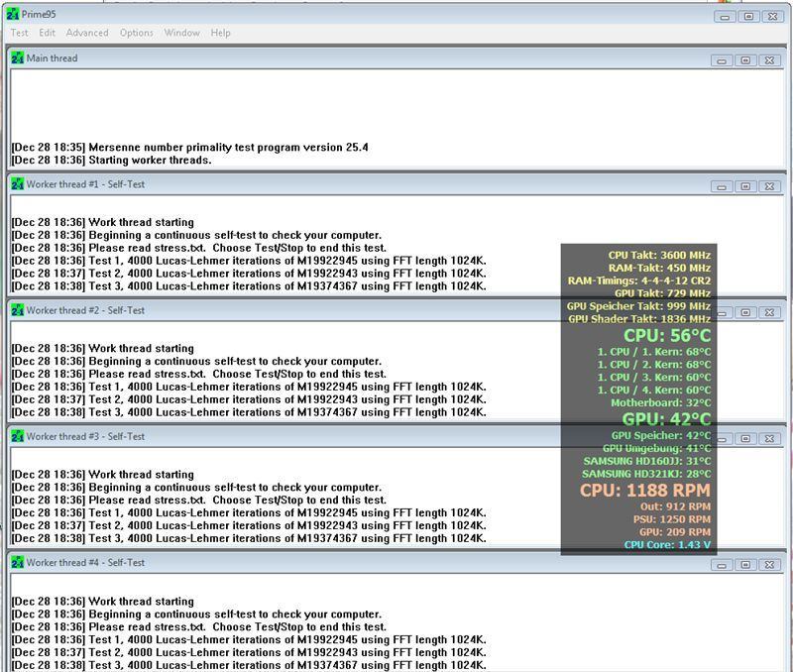Open the Edit menu
Viewport: 793px width, 672px height.
point(47,33)
